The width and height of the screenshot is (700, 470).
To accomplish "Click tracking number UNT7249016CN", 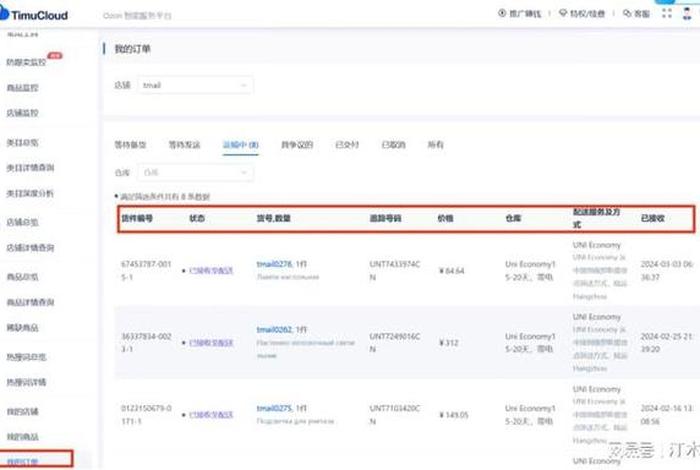I will [395, 343].
